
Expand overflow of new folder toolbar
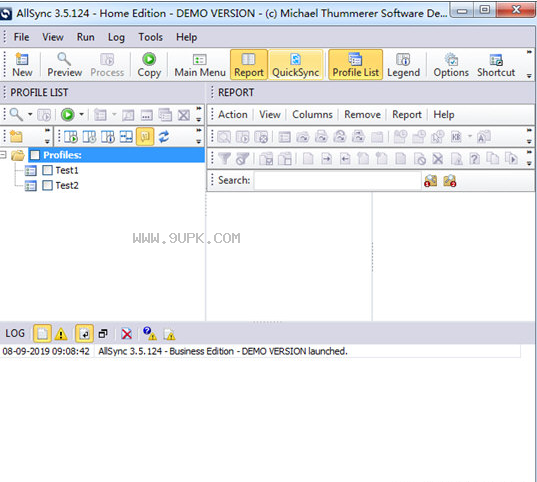[47, 136]
